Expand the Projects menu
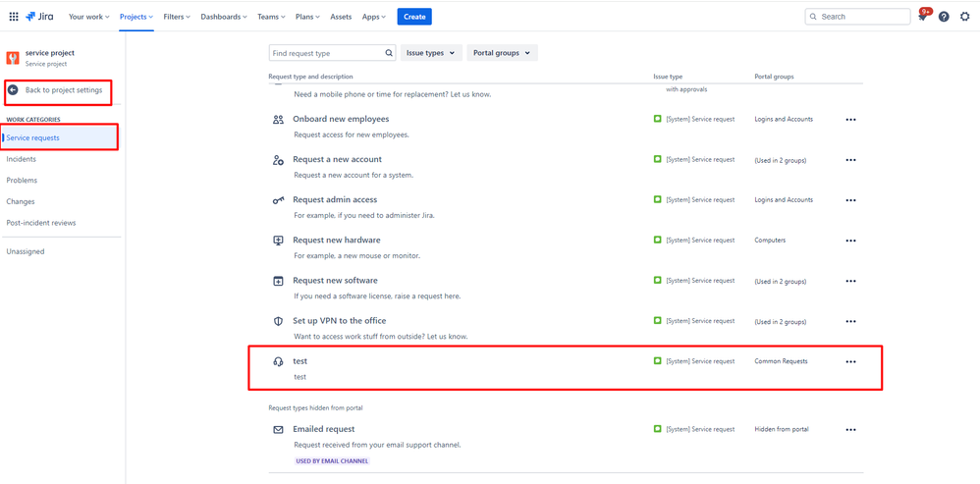The width and height of the screenshot is (980, 484). [x=136, y=17]
